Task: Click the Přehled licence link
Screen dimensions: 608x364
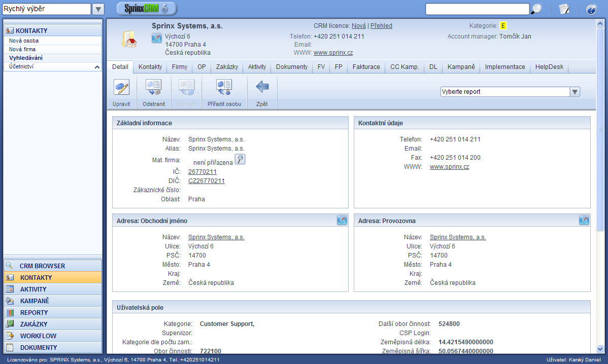Action: point(381,26)
